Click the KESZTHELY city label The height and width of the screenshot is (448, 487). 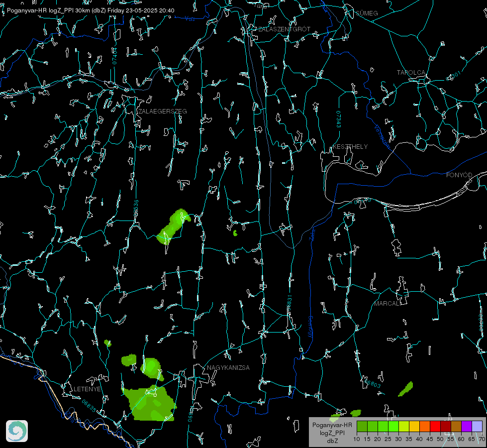tap(350, 147)
